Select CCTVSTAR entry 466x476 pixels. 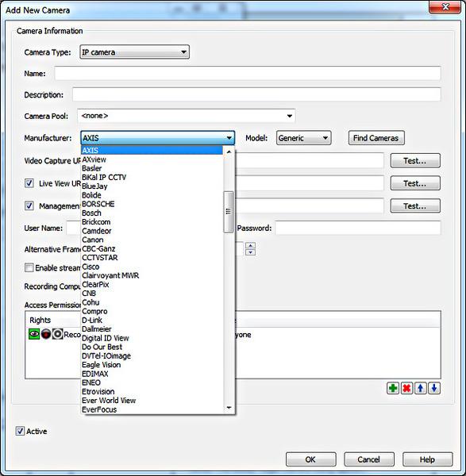pyautogui.click(x=152, y=257)
